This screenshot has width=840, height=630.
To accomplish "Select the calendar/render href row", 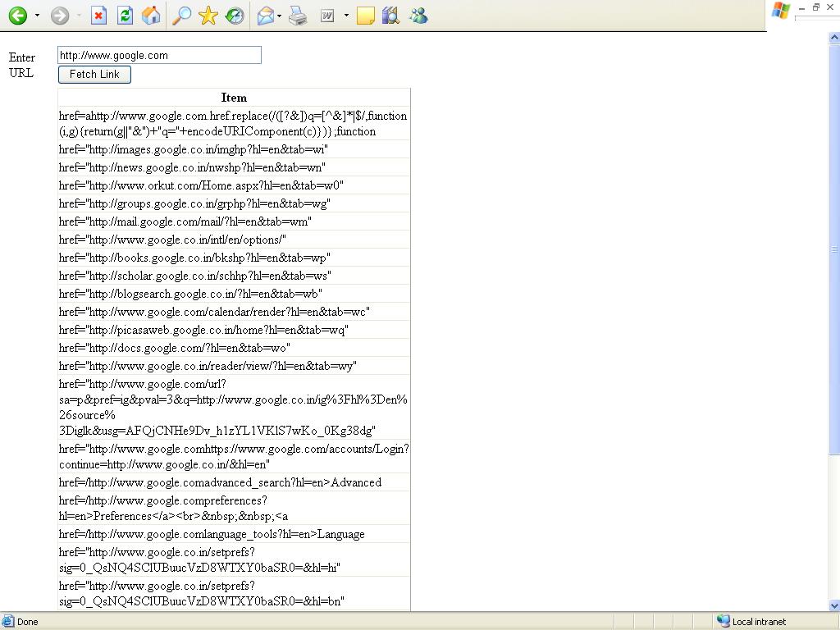I will pyautogui.click(x=234, y=312).
